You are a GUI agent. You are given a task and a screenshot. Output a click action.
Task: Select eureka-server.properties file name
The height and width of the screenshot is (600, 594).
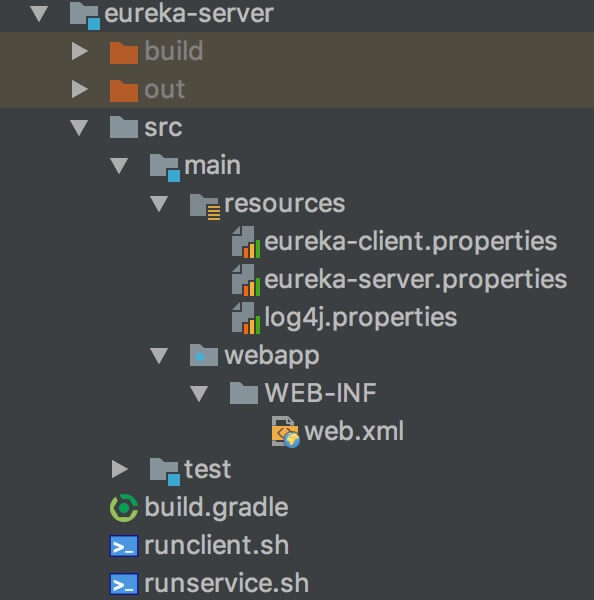point(416,280)
